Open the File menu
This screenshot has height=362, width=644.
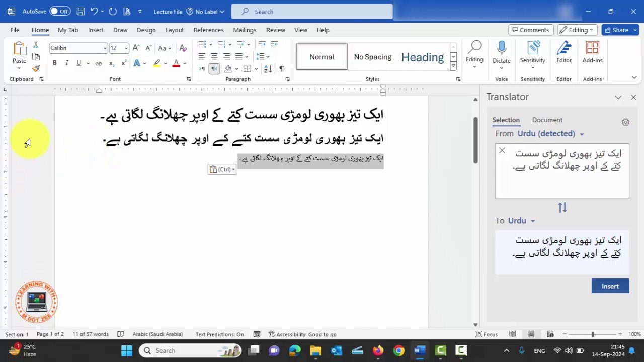(15, 30)
